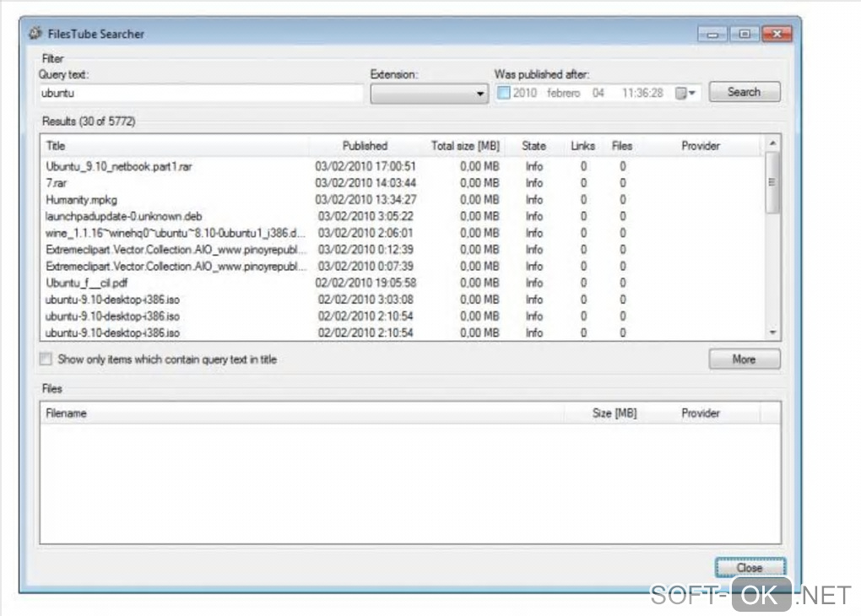Click the Provider column header in results

701,146
